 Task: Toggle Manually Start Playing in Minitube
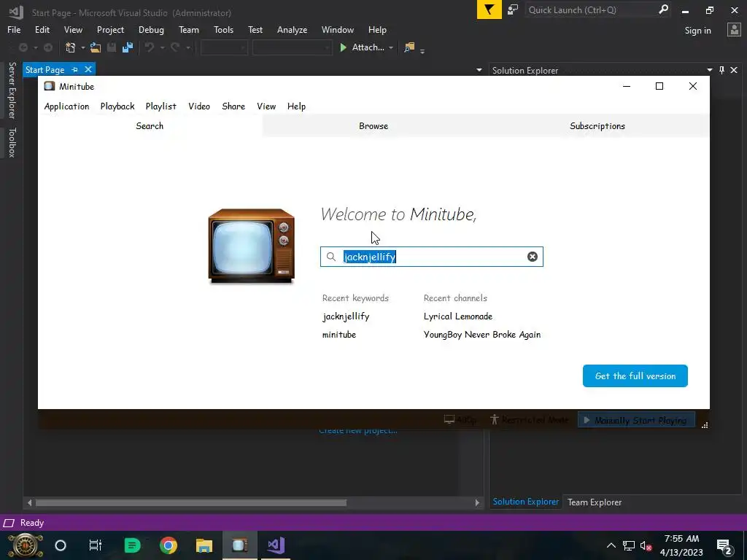tap(635, 420)
